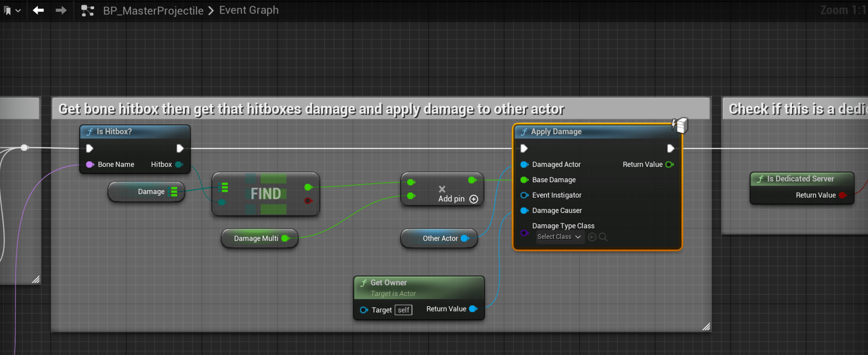
Task: Click the Get Owner Target input pin
Action: tap(364, 310)
